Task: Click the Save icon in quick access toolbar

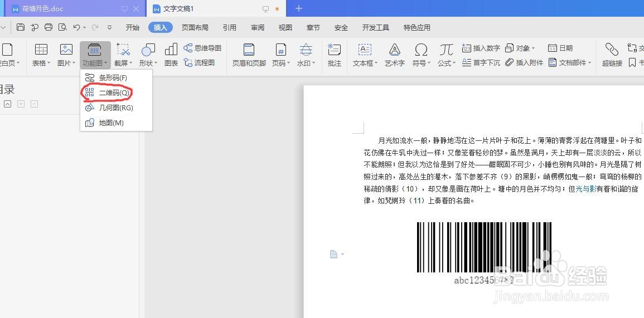Action: point(21,27)
